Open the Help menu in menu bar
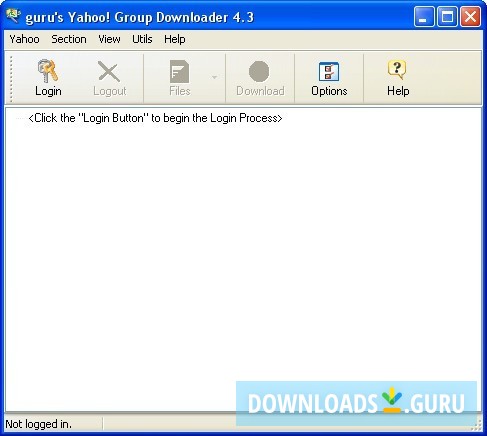 175,39
